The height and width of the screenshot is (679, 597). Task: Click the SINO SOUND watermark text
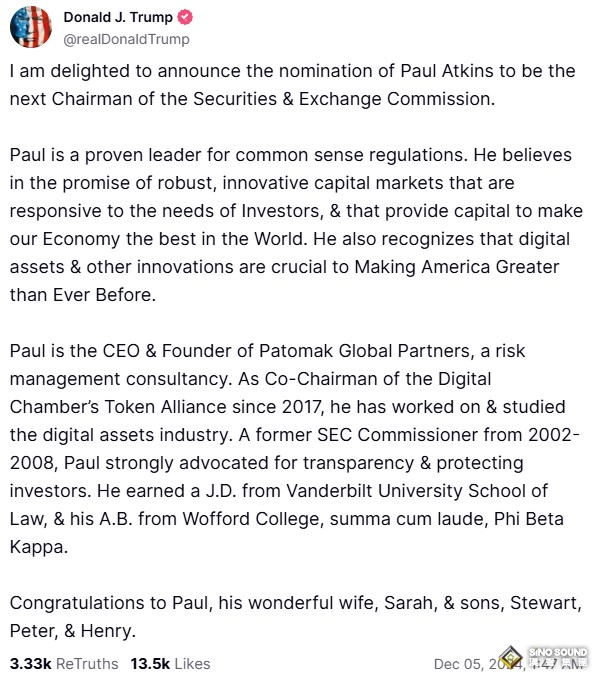(x=558, y=652)
